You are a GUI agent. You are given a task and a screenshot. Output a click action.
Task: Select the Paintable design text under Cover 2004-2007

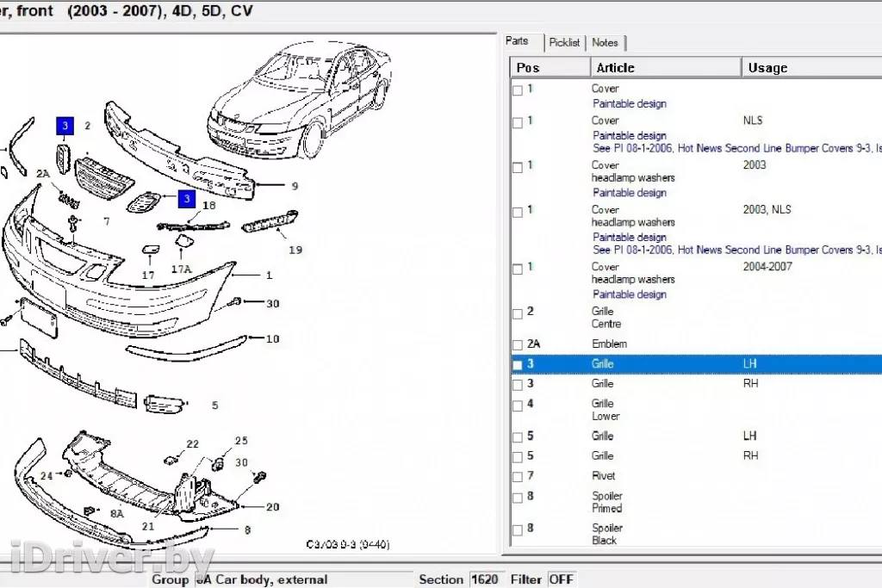[x=630, y=294]
